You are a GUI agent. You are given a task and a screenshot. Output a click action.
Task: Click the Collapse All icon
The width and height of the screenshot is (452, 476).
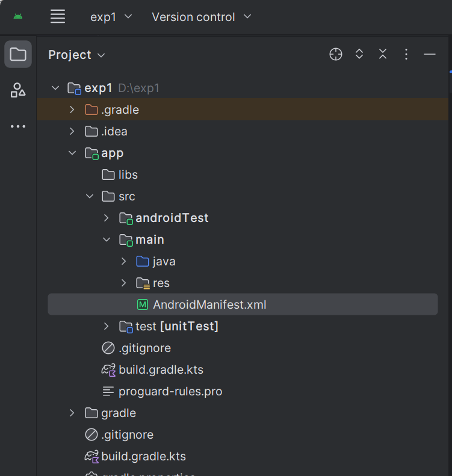coord(383,54)
